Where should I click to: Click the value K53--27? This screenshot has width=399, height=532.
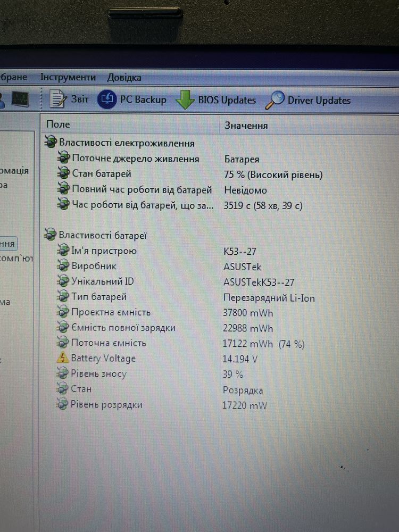click(240, 252)
